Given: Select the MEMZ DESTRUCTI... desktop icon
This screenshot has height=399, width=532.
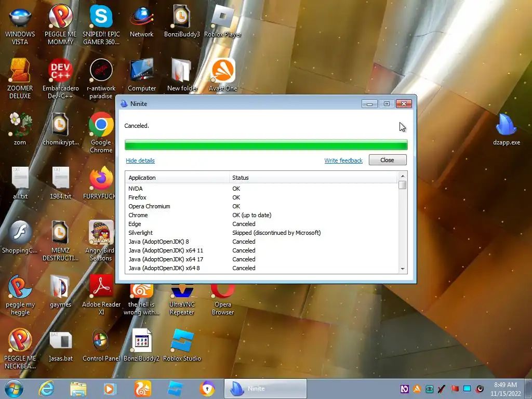Looking at the screenshot, I should click(60, 241).
